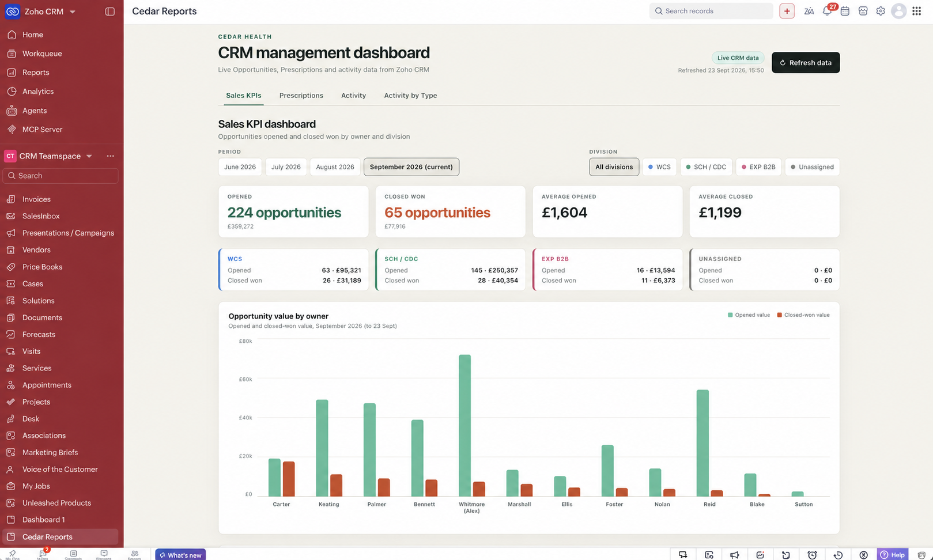Select the July 2026 period
933x560 pixels.
pos(286,167)
